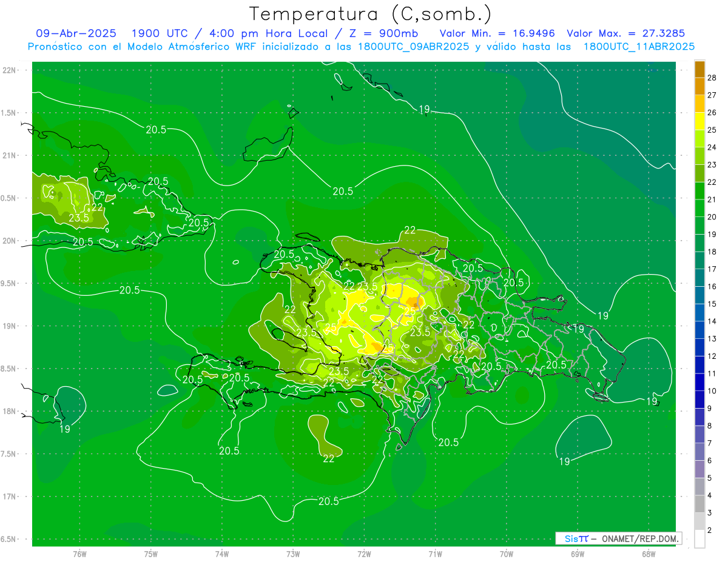Click the "19N" latitude axis label

[x=9, y=326]
